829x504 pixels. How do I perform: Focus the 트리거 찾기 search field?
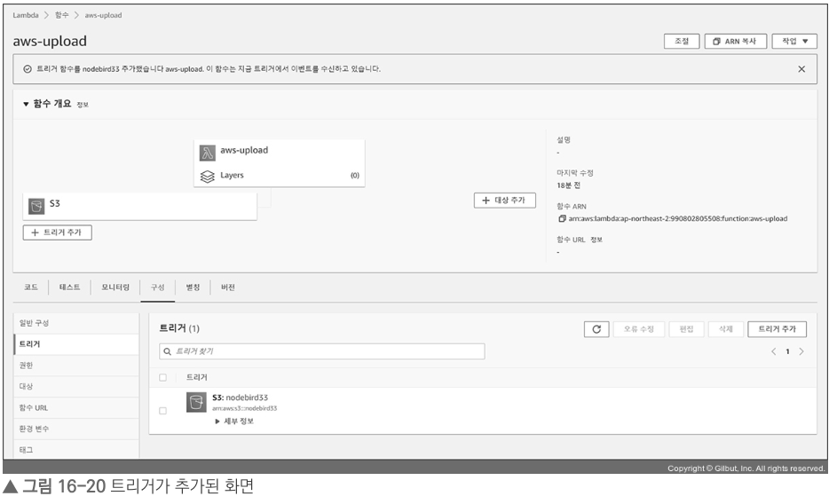[322, 352]
